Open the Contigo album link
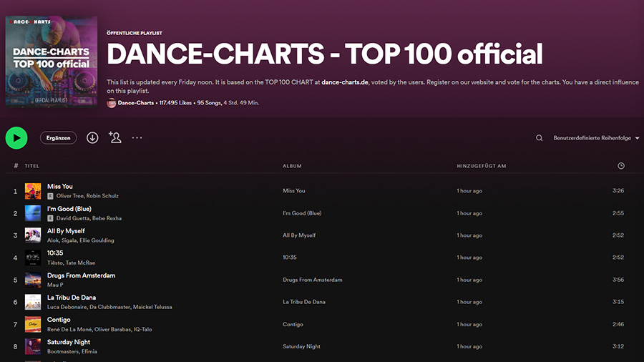The height and width of the screenshot is (362, 644). coord(293,324)
